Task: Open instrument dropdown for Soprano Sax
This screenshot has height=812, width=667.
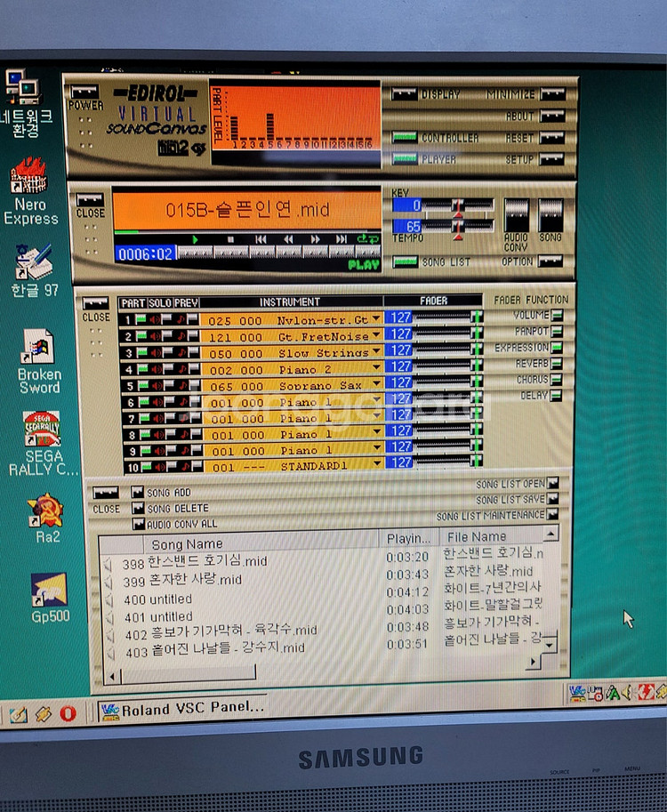Action: [x=376, y=383]
